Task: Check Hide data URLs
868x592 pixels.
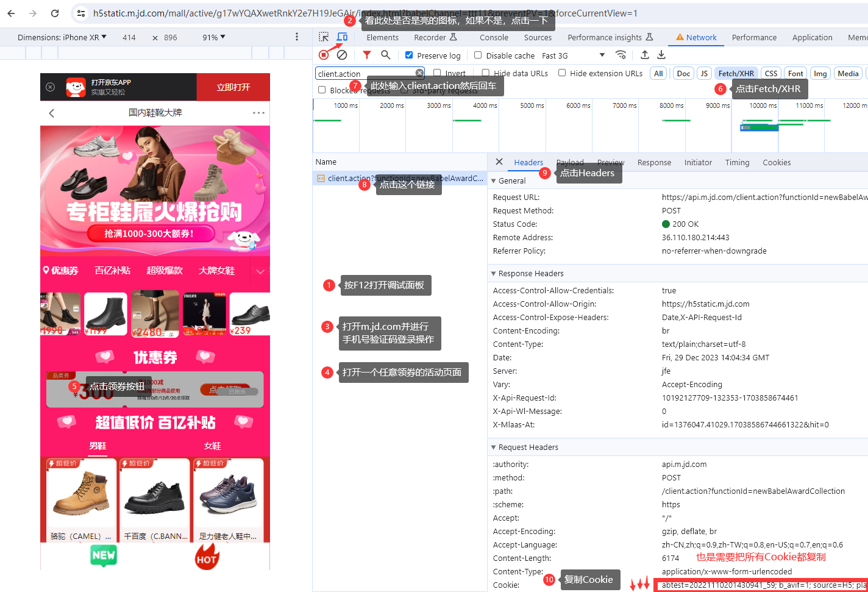Action: [485, 73]
